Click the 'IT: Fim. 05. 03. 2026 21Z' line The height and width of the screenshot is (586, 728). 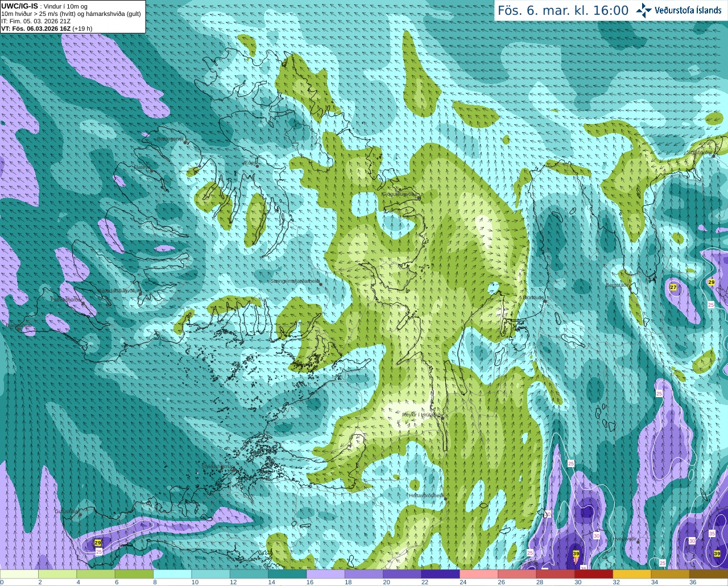[36, 21]
